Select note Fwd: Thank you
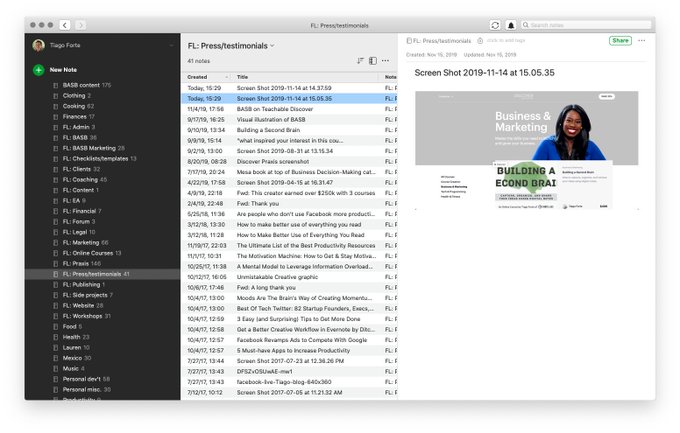This screenshot has height=433, width=680. tap(289, 203)
